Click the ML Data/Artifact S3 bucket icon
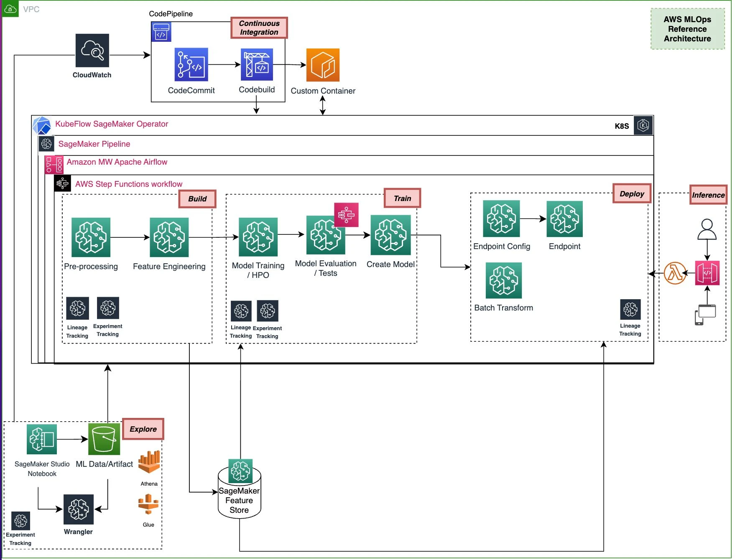 click(x=104, y=439)
